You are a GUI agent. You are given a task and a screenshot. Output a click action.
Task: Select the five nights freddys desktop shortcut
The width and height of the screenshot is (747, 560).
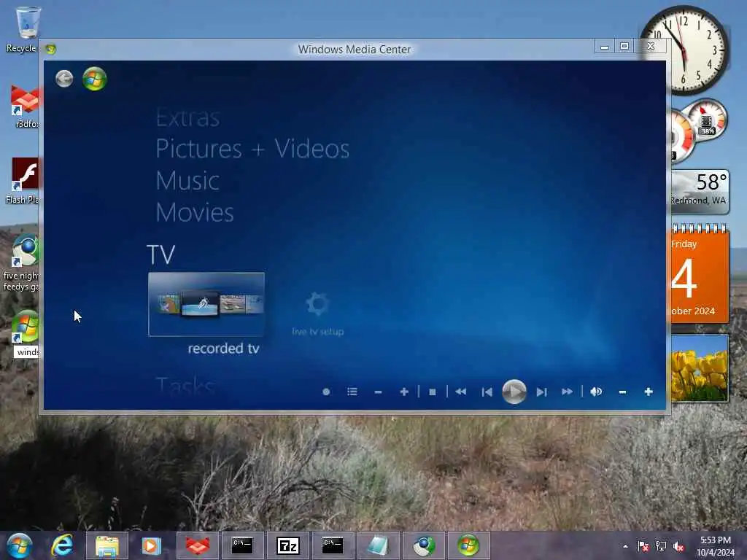(x=21, y=262)
